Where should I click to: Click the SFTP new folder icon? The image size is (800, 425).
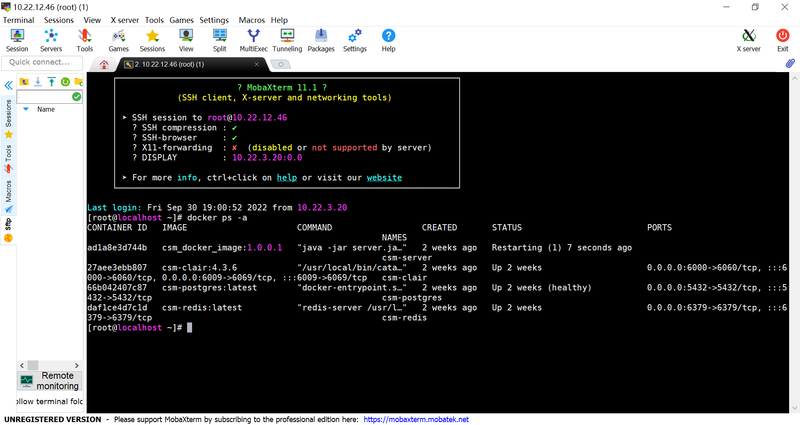coord(79,82)
